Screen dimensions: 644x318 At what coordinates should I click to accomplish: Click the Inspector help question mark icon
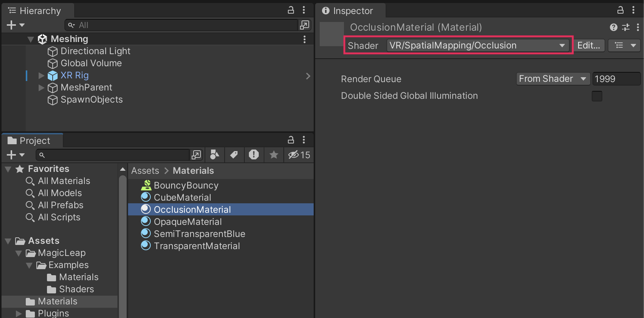point(613,27)
